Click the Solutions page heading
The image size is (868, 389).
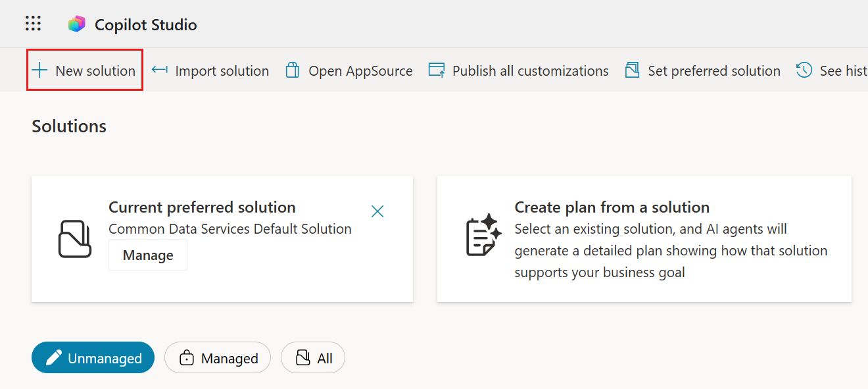coord(69,126)
